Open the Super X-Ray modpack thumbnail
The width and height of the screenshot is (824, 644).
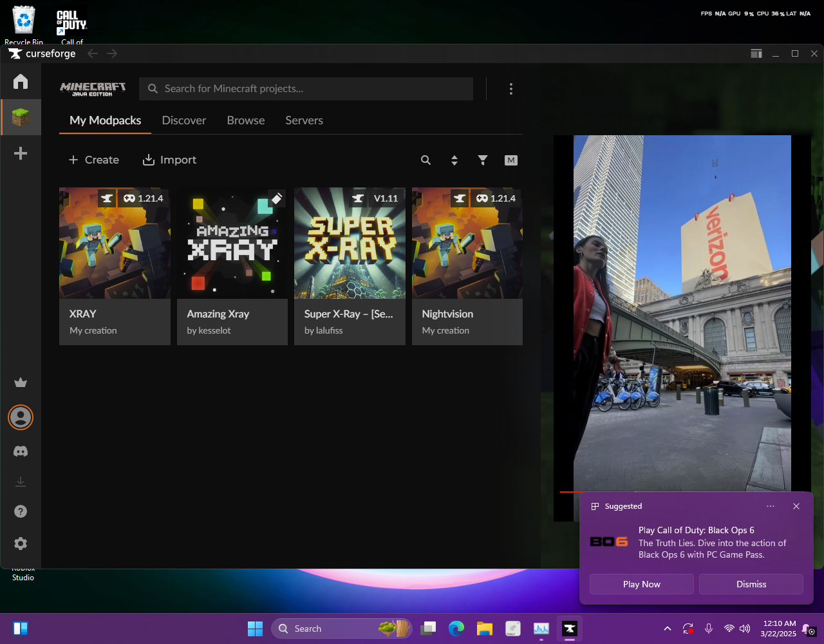click(x=350, y=243)
